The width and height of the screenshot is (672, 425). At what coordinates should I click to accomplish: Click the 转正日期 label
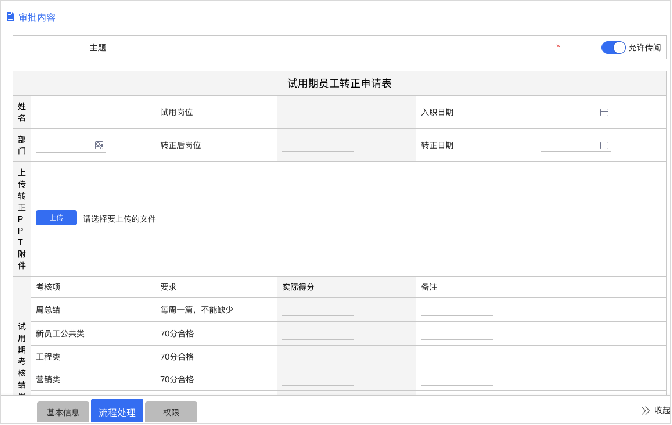click(437, 146)
